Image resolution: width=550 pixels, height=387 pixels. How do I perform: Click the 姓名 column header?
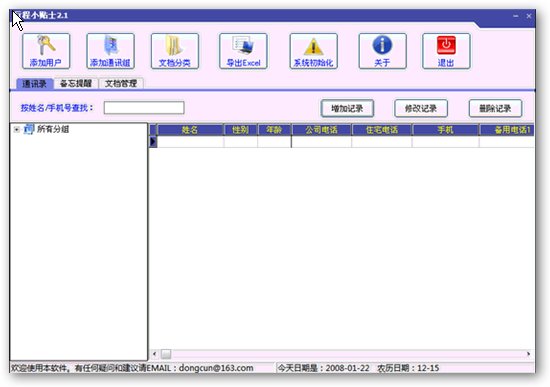coord(190,130)
